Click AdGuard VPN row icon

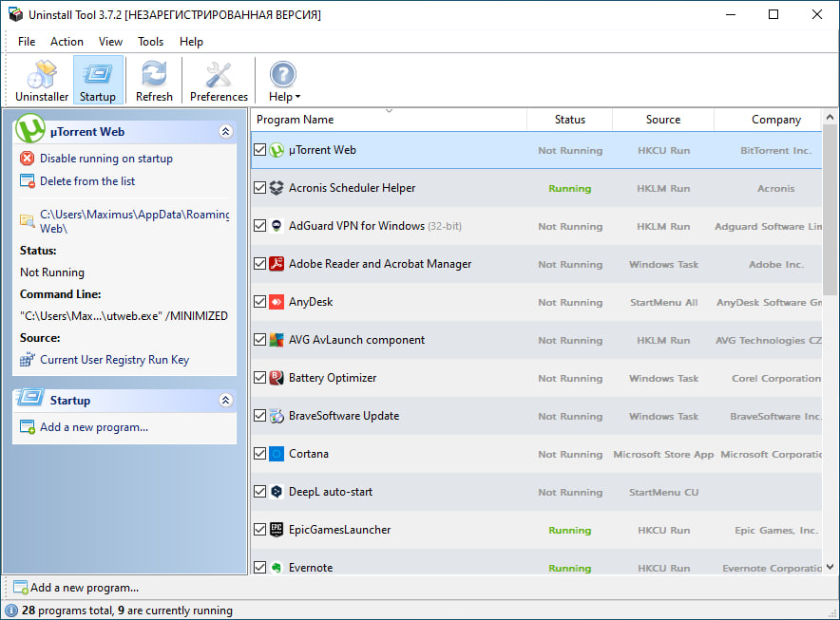(x=277, y=226)
